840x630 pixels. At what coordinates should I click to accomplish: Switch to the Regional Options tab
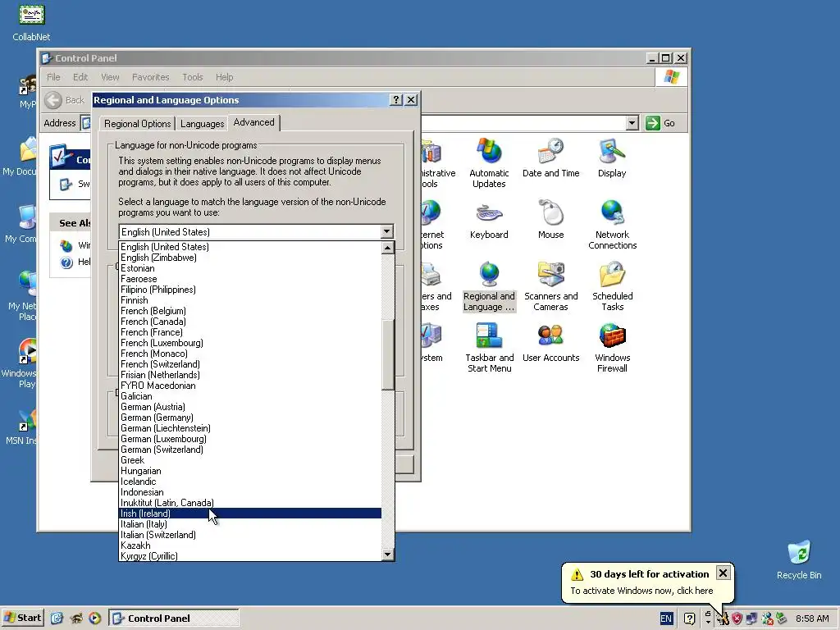click(137, 124)
